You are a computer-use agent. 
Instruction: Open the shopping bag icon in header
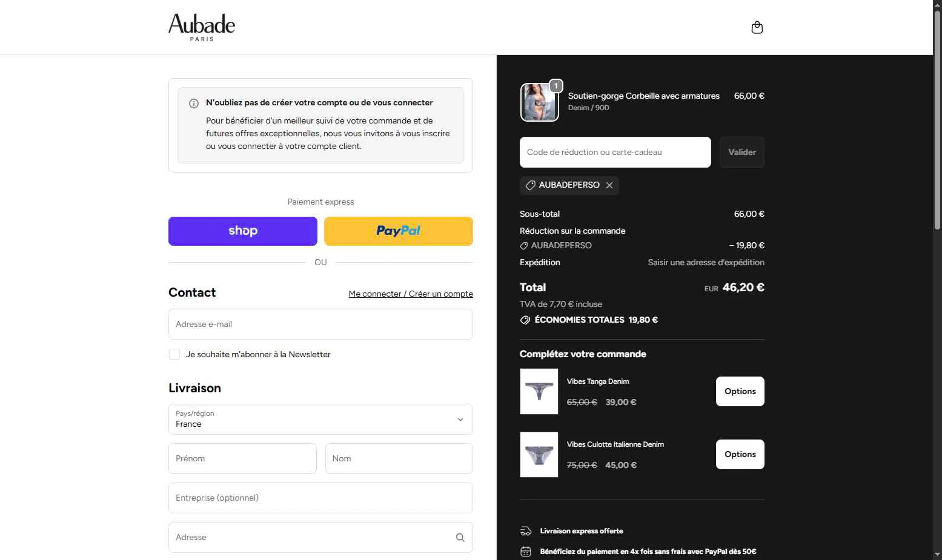click(x=757, y=27)
